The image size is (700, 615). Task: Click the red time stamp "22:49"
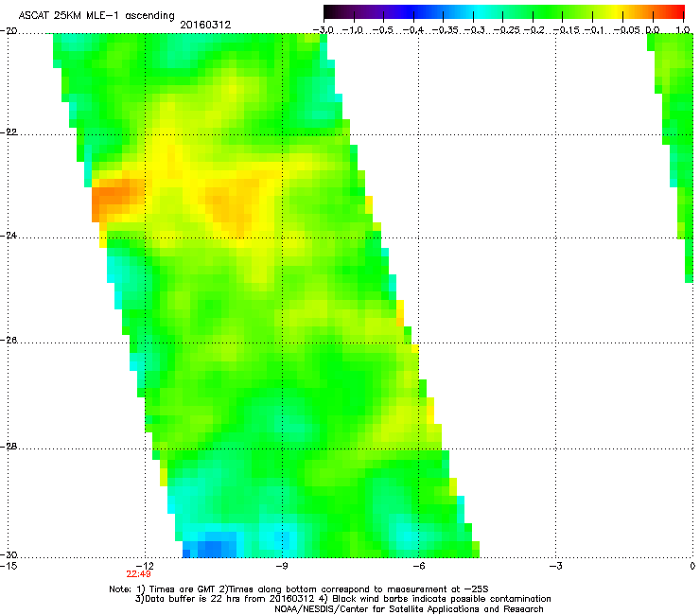[138, 574]
